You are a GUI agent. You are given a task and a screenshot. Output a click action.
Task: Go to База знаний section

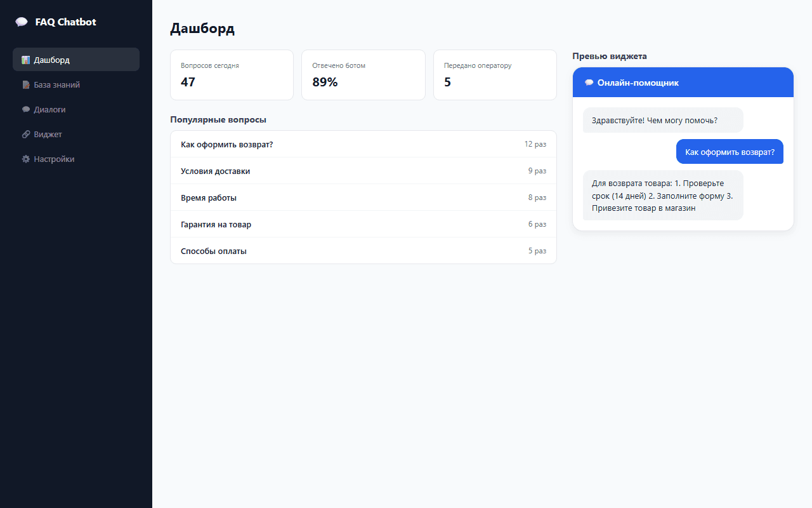point(76,84)
